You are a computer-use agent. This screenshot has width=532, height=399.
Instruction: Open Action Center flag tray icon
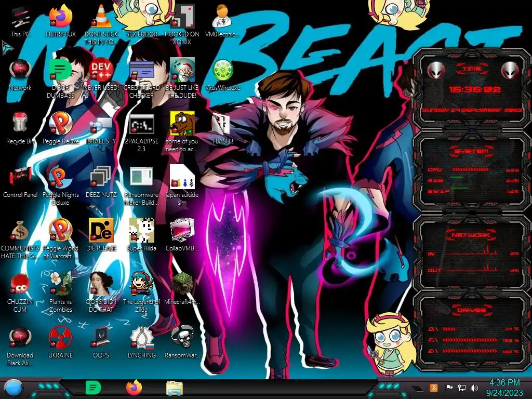point(449,388)
